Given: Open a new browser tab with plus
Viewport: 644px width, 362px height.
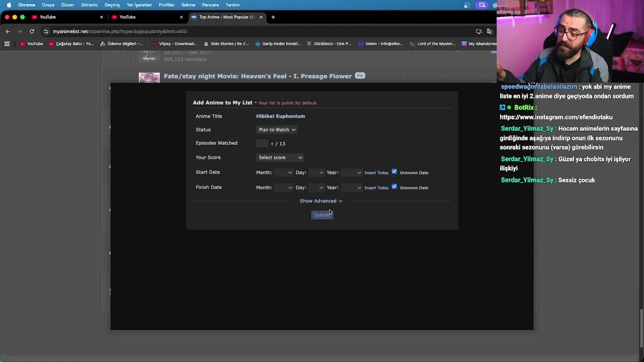Looking at the screenshot, I should (273, 17).
